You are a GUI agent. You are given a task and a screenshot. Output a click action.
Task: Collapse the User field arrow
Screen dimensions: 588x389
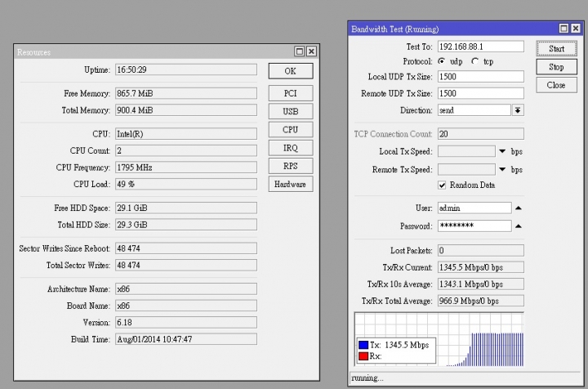point(519,208)
